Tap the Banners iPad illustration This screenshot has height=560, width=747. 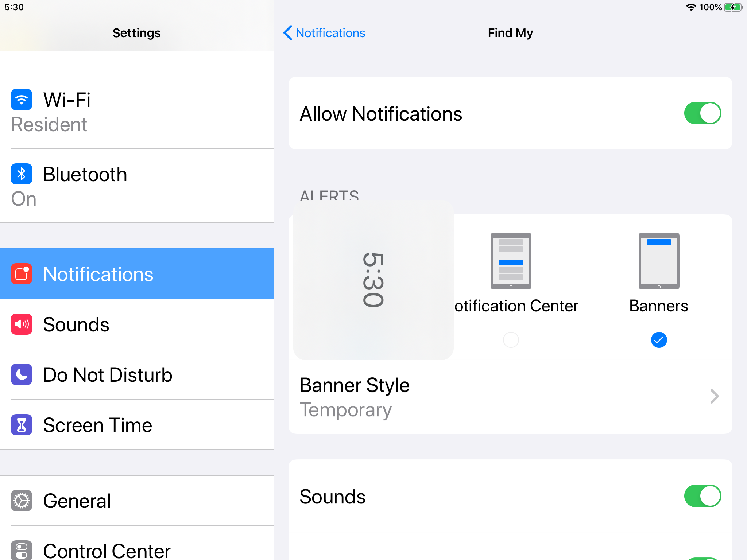(659, 261)
